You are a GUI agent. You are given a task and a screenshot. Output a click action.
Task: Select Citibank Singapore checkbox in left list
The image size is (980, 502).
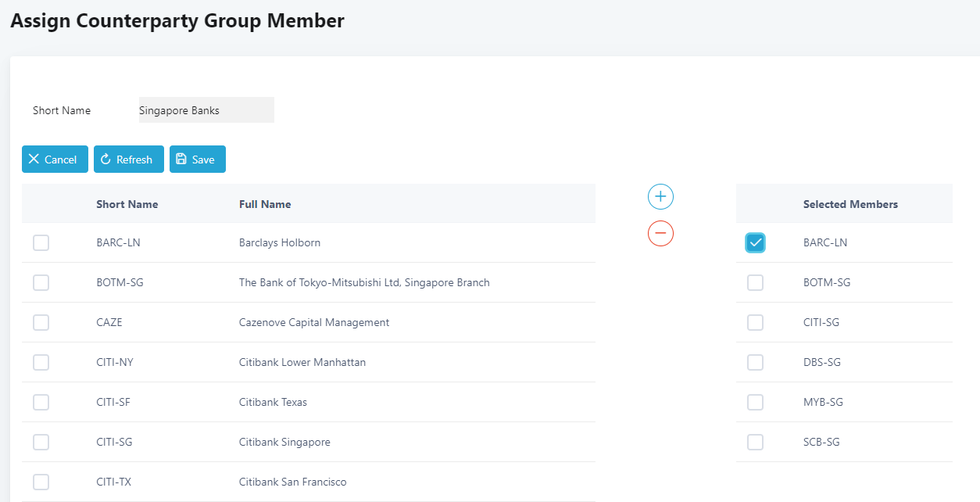(x=41, y=443)
